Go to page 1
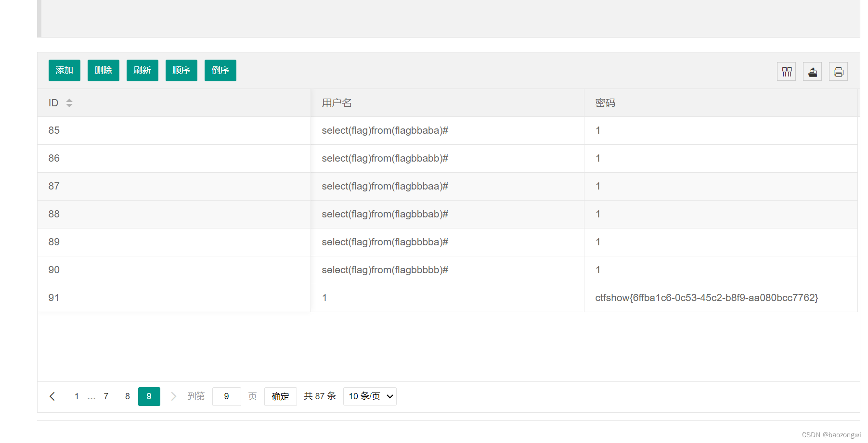Screen dimensions: 868x443 77,396
